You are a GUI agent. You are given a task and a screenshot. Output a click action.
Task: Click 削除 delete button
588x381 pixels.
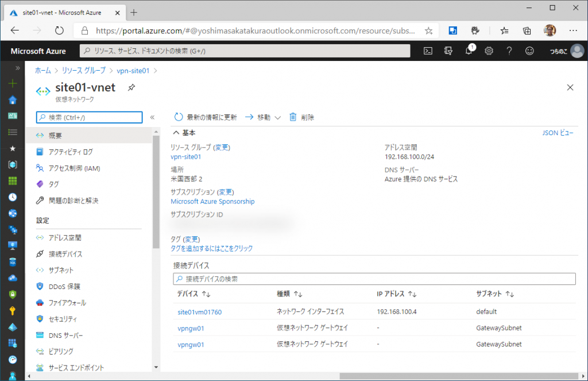pos(301,117)
